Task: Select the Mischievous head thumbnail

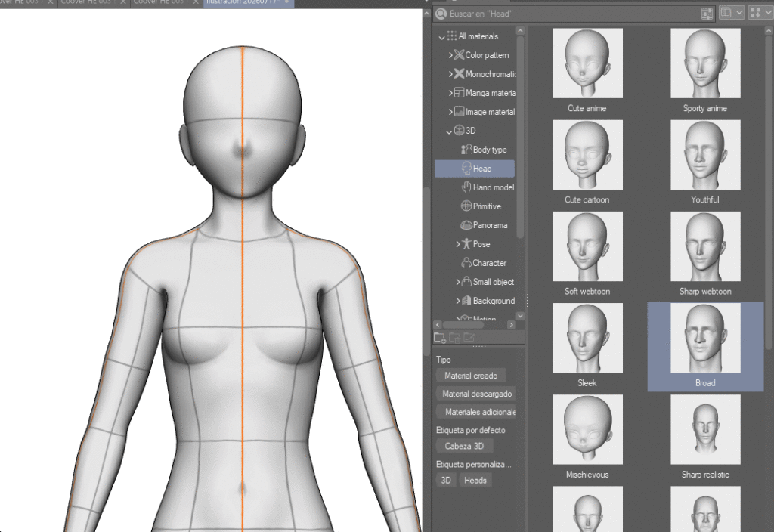Action: [587, 429]
